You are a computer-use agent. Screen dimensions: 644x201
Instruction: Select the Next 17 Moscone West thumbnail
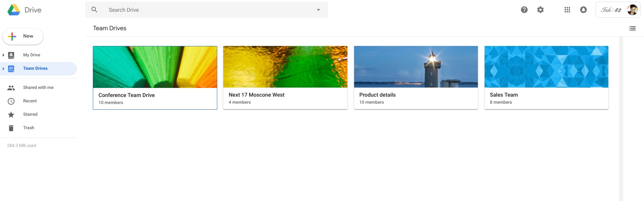(x=285, y=67)
